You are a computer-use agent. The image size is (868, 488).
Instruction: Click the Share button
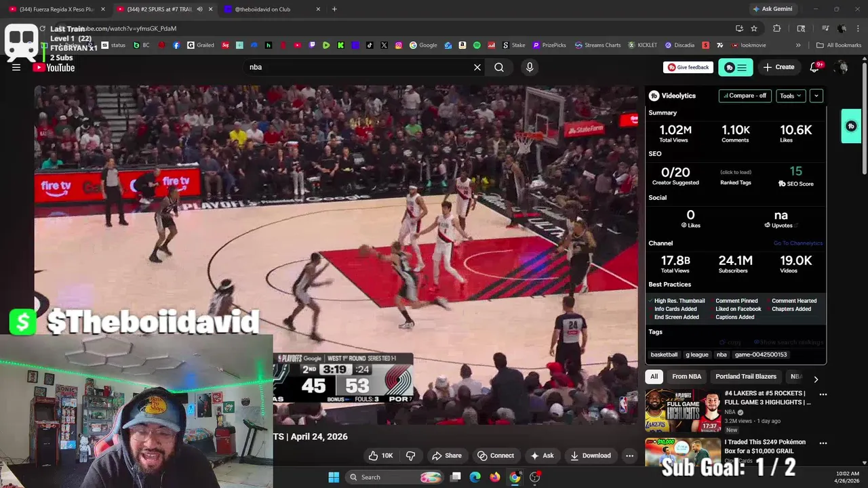(x=447, y=455)
